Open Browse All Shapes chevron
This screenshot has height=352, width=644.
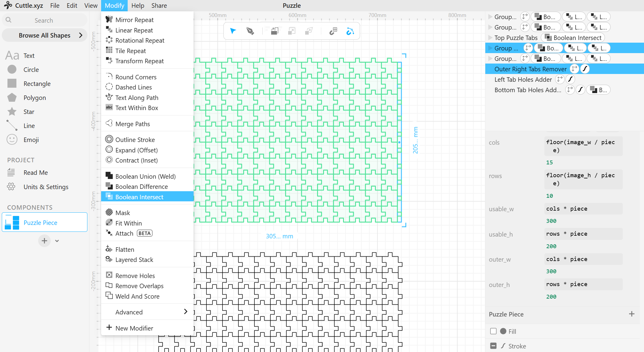pyautogui.click(x=81, y=35)
